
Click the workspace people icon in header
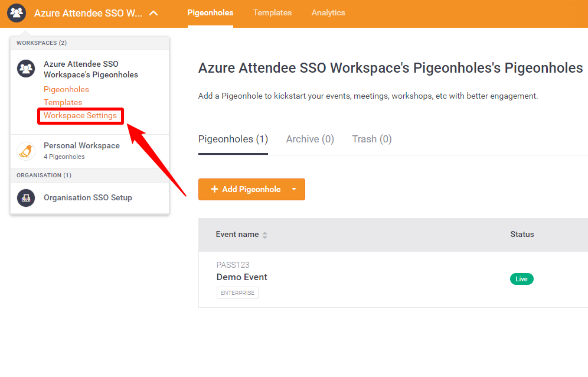(x=17, y=13)
